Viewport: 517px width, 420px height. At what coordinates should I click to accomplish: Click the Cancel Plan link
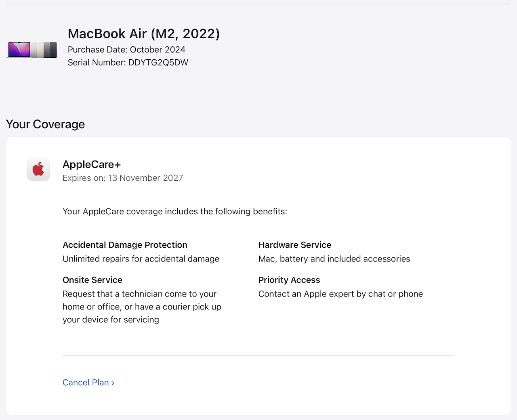(88, 382)
